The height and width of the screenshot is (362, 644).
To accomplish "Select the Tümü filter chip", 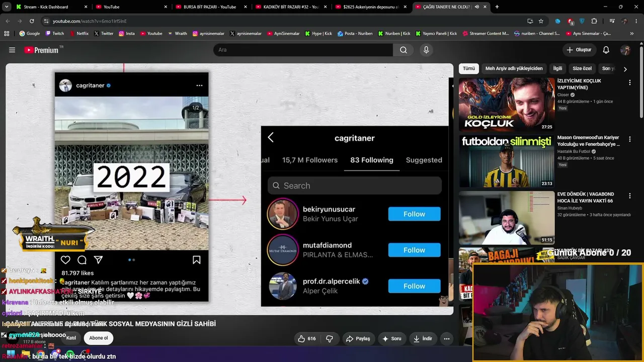I will coord(469,68).
